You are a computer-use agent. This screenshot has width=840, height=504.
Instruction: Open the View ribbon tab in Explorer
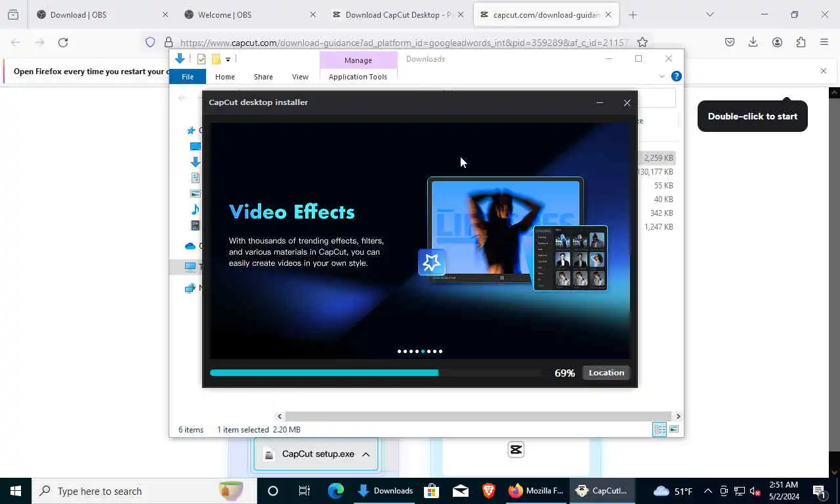[x=300, y=77]
